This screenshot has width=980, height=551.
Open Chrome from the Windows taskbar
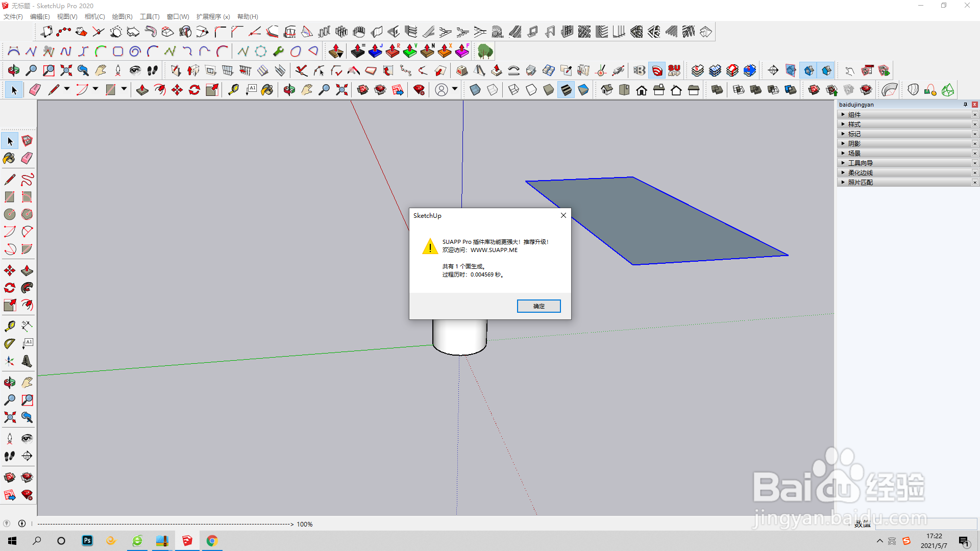coord(212,541)
